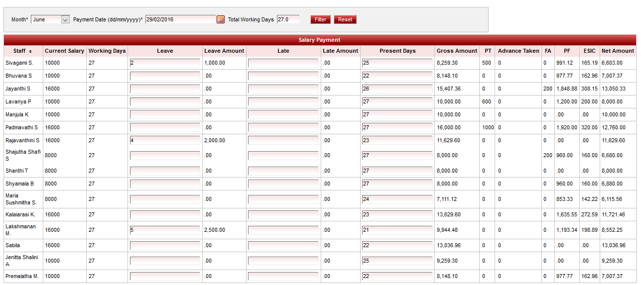Click the Reset button
The width and height of the screenshot is (644, 285).
pyautogui.click(x=345, y=19)
